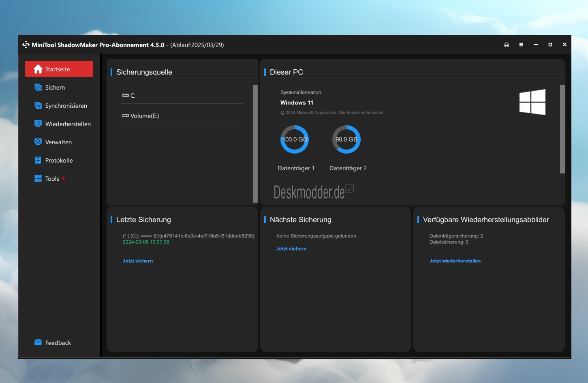
Task: Click the Tools grid icon
Action: coord(38,178)
